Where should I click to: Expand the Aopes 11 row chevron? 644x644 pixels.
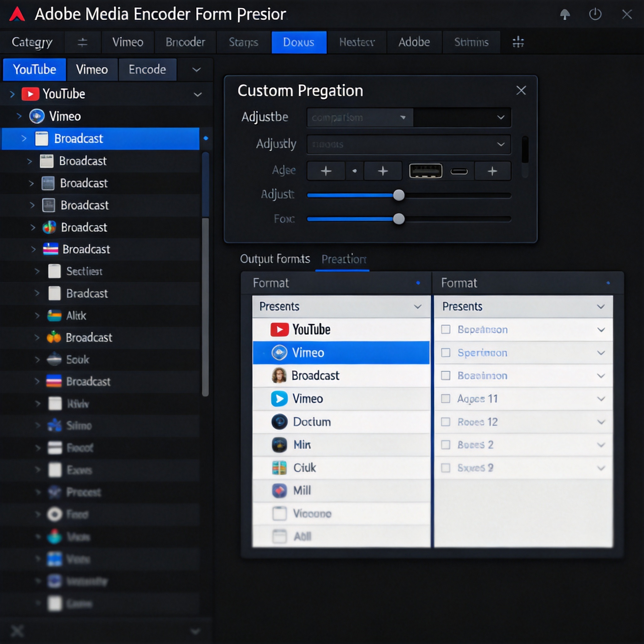coord(601,399)
